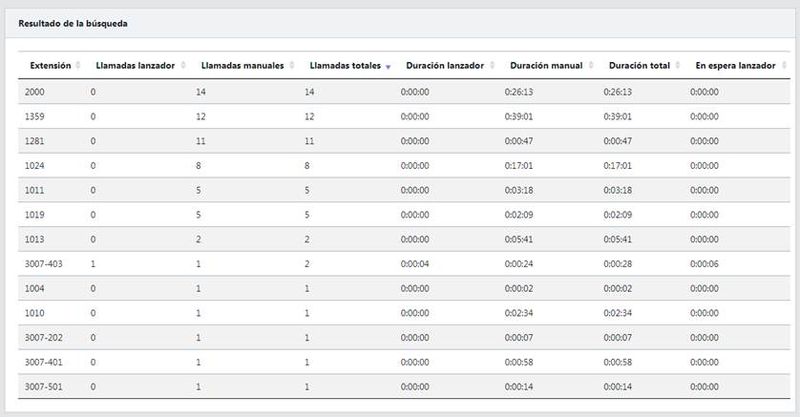The width and height of the screenshot is (800, 417).
Task: Toggle the active Llamadas totales sort arrow
Action: (388, 66)
